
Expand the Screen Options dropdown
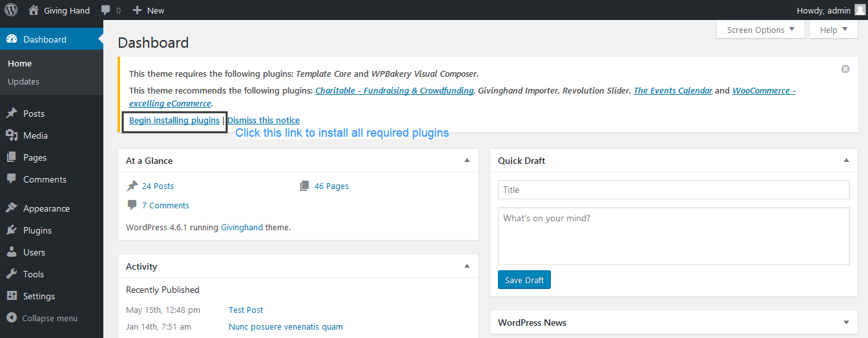[x=761, y=30]
